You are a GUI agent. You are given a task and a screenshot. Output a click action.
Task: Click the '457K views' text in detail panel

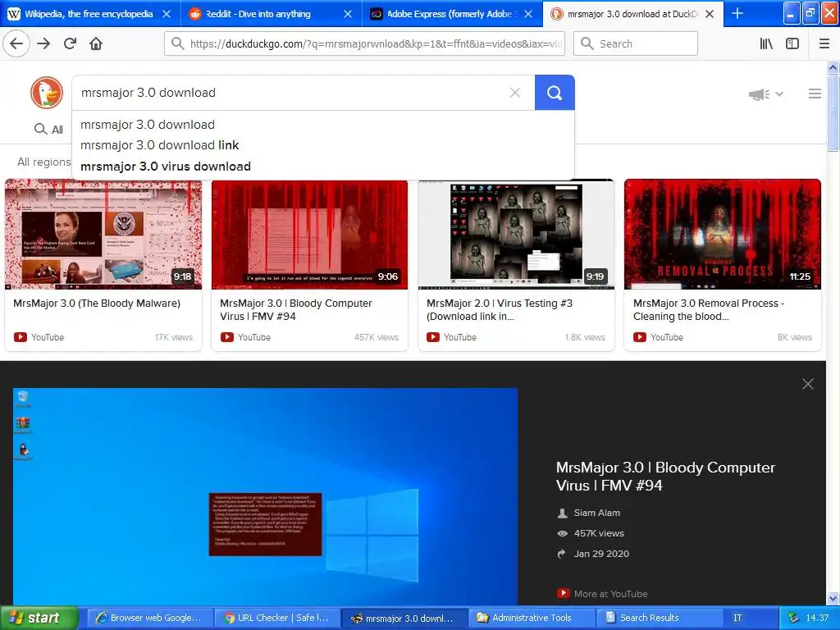599,533
